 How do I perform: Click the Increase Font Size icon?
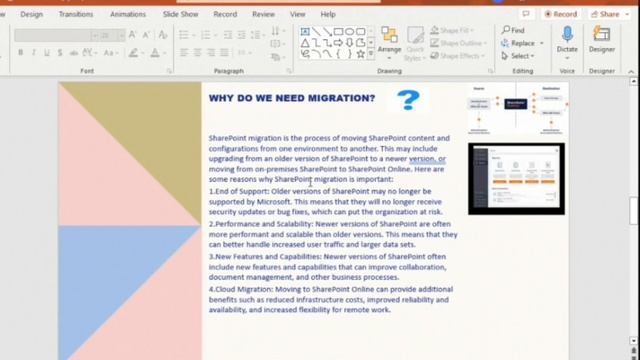click(x=132, y=35)
